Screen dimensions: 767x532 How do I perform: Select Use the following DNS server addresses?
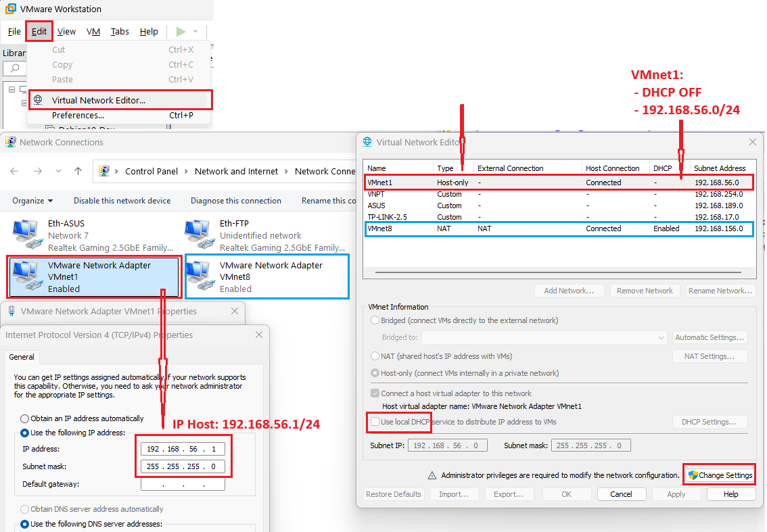(x=24, y=524)
